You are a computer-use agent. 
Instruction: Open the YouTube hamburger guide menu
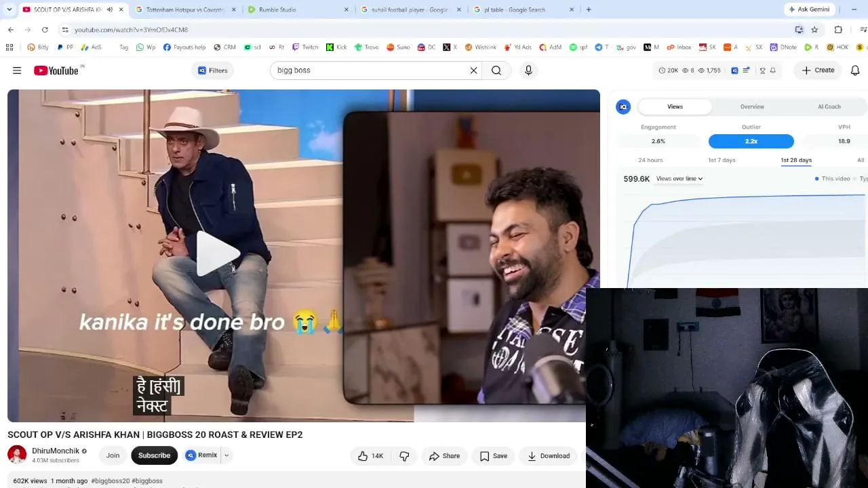click(17, 70)
